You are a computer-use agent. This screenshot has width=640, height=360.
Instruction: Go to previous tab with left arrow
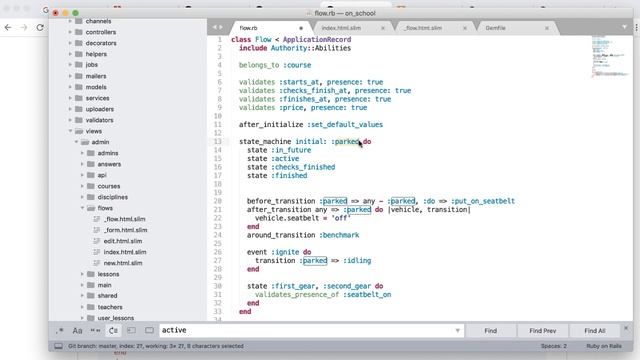click(214, 27)
